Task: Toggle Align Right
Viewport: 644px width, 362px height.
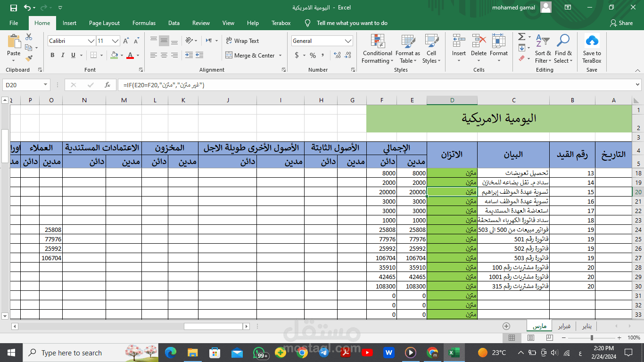Action: pyautogui.click(x=174, y=56)
